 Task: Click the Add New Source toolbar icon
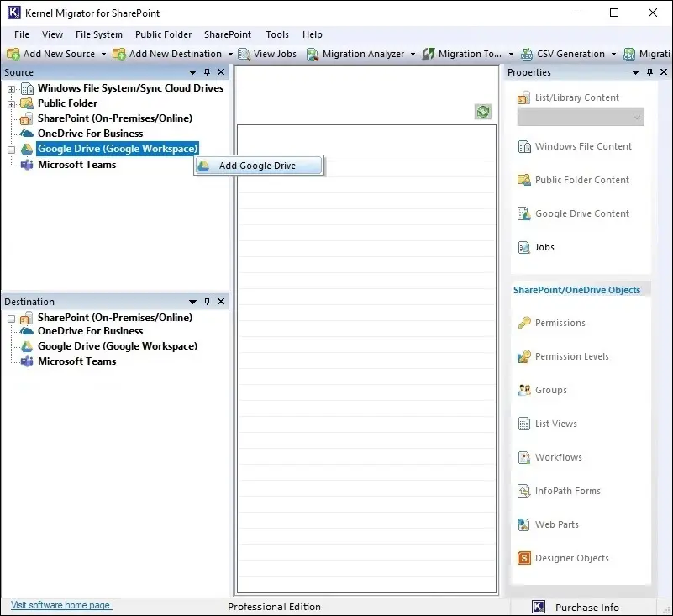(x=13, y=54)
